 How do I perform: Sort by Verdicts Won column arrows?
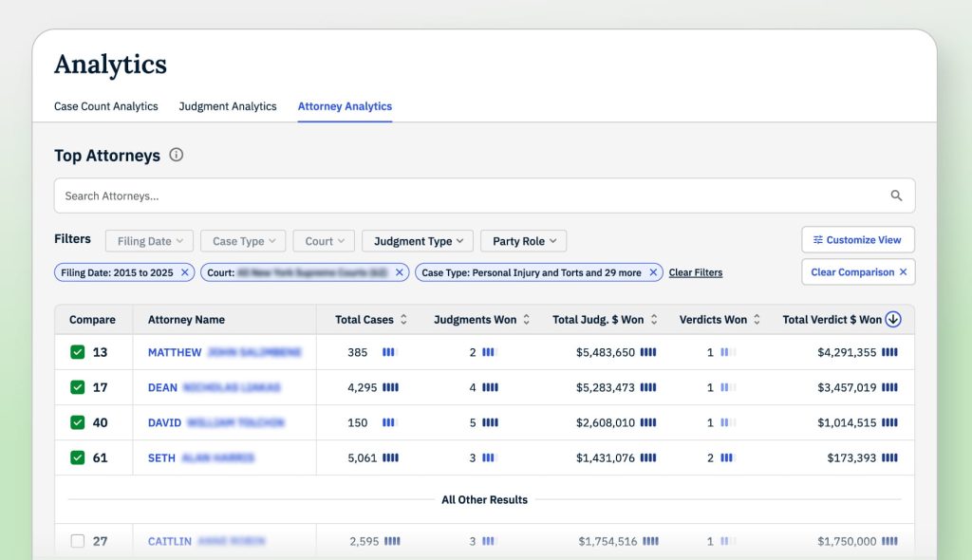[757, 320]
